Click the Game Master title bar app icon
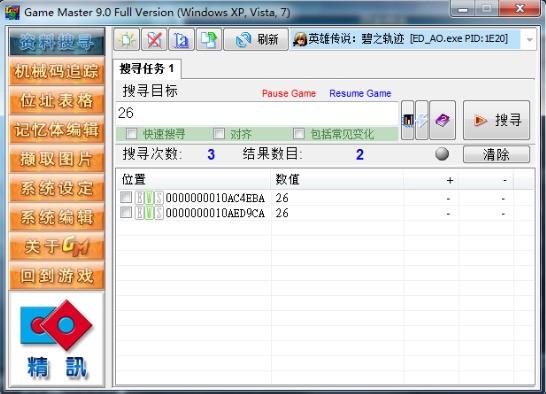Viewport: 546px width, 394px height. point(12,12)
